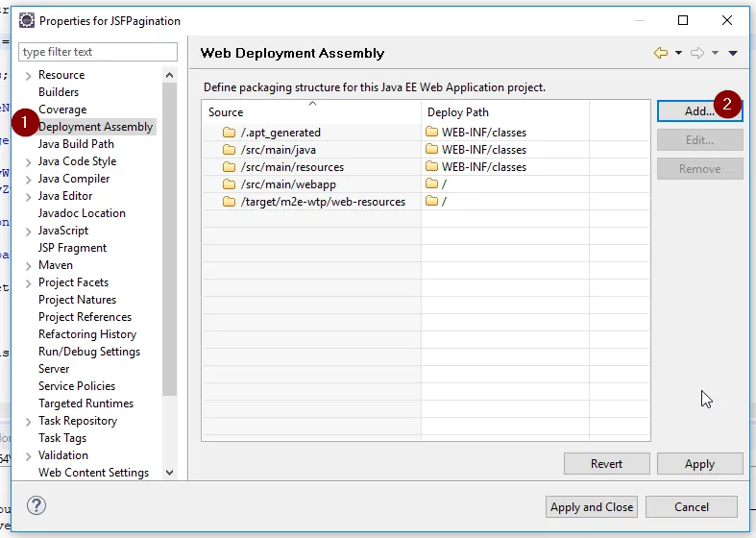Click the folder icon for /src/main/resources
This screenshot has width=756, height=538.
[x=229, y=167]
